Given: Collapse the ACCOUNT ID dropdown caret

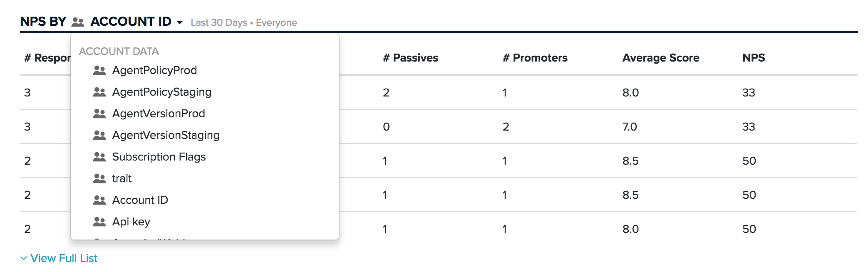Looking at the screenshot, I should click(x=180, y=22).
